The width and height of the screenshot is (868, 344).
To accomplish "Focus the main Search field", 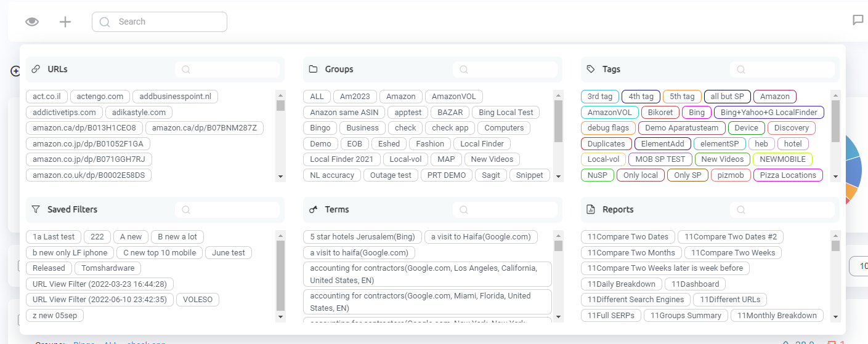I will coord(160,22).
